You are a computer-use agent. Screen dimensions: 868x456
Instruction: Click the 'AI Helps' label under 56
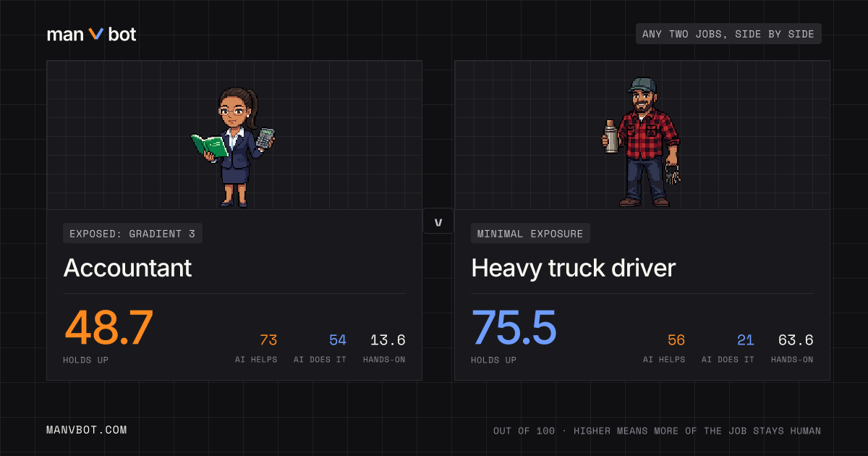[664, 360]
